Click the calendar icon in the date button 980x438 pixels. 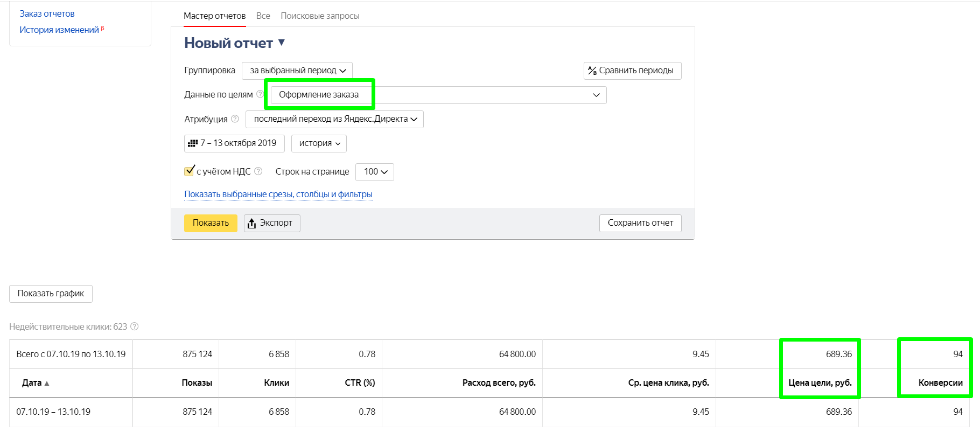[193, 143]
